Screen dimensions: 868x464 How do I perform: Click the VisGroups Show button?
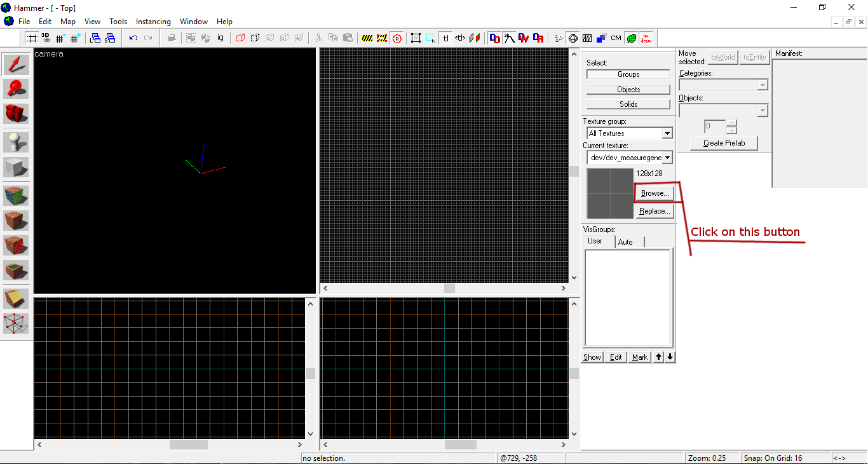[x=592, y=357]
